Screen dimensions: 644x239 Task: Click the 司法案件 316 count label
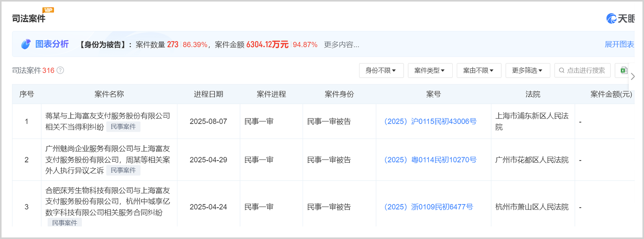point(33,70)
